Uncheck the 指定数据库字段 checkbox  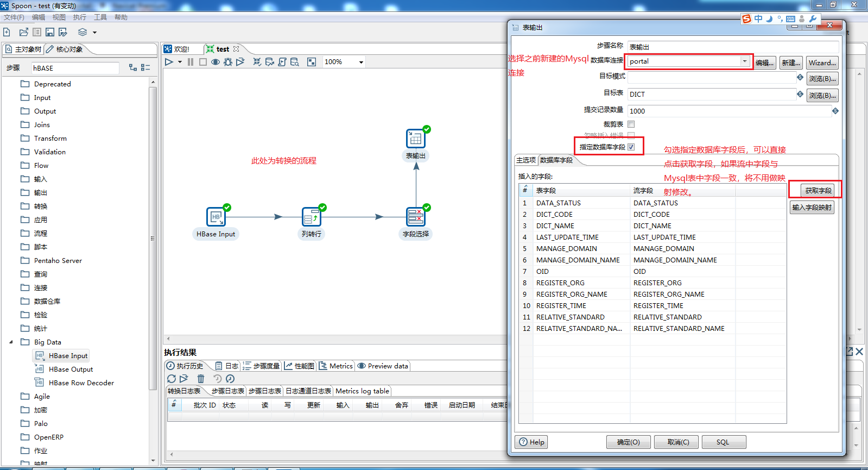631,147
